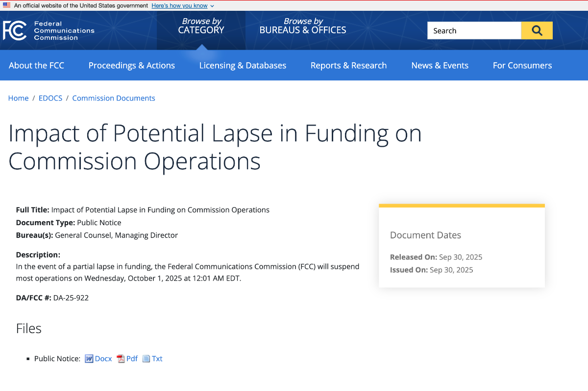This screenshot has height=391, width=588.
Task: Open Browse by Category menu
Action: (x=201, y=26)
